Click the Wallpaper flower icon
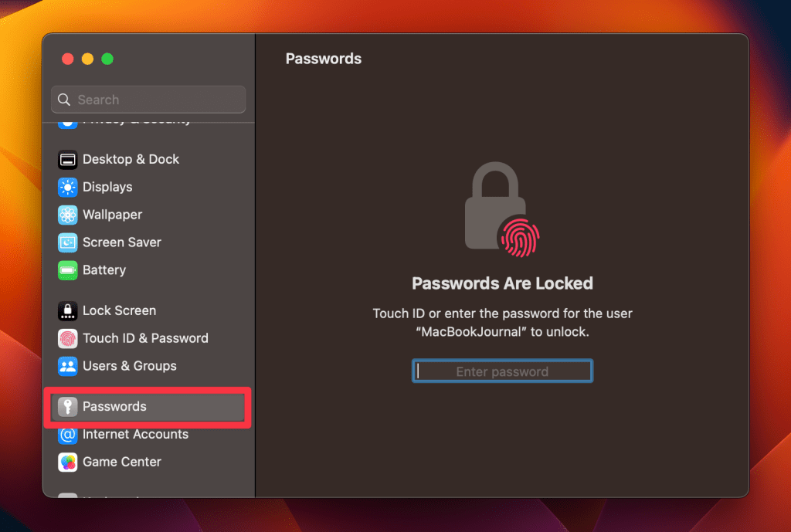 tap(68, 215)
